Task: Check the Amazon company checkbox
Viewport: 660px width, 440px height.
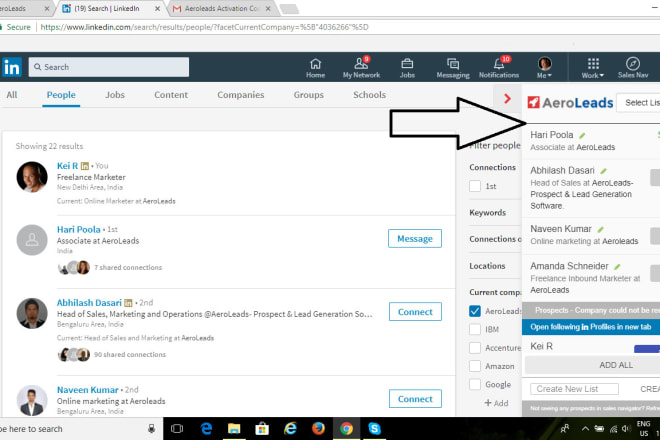Action: click(475, 366)
